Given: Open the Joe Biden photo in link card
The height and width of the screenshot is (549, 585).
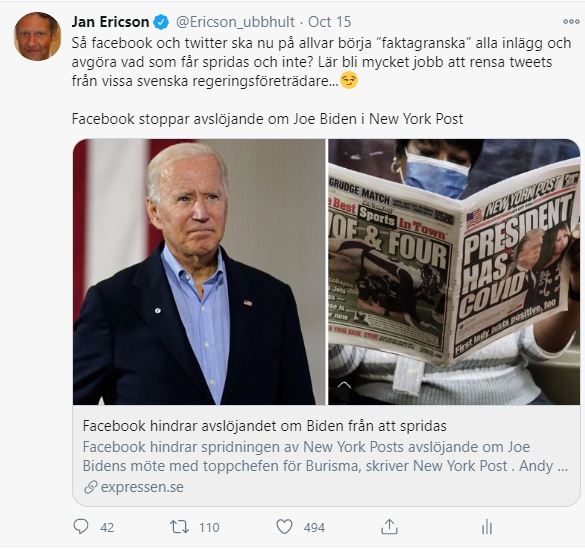Looking at the screenshot, I should pos(199,272).
